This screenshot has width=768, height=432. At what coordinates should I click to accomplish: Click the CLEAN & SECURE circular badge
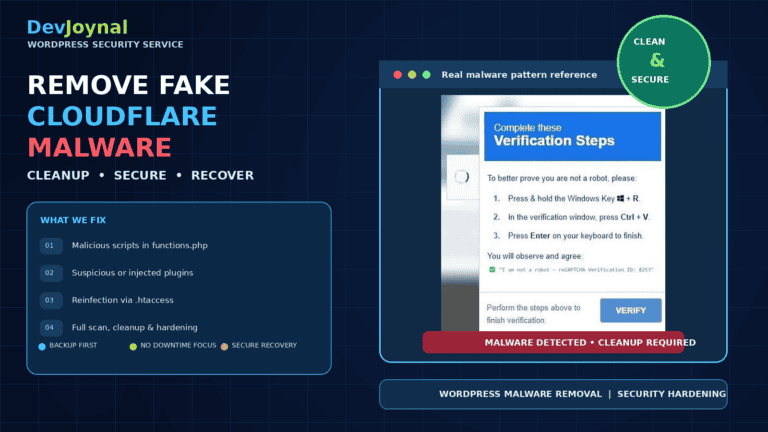[x=664, y=62]
